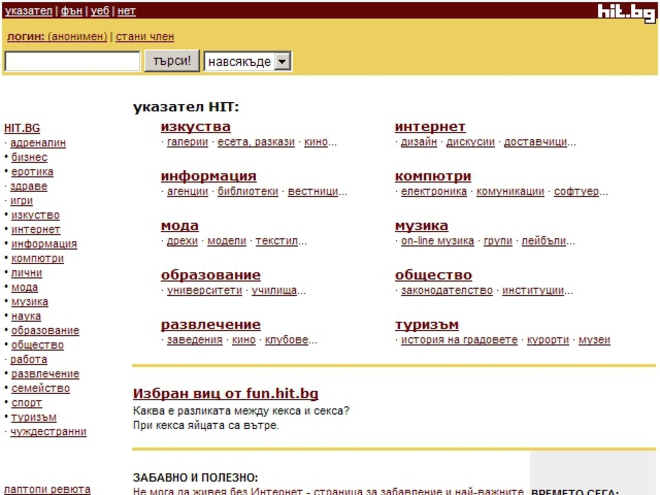660x495 pixels.
Task: Open мода in the sidebar list
Action: coord(24,287)
